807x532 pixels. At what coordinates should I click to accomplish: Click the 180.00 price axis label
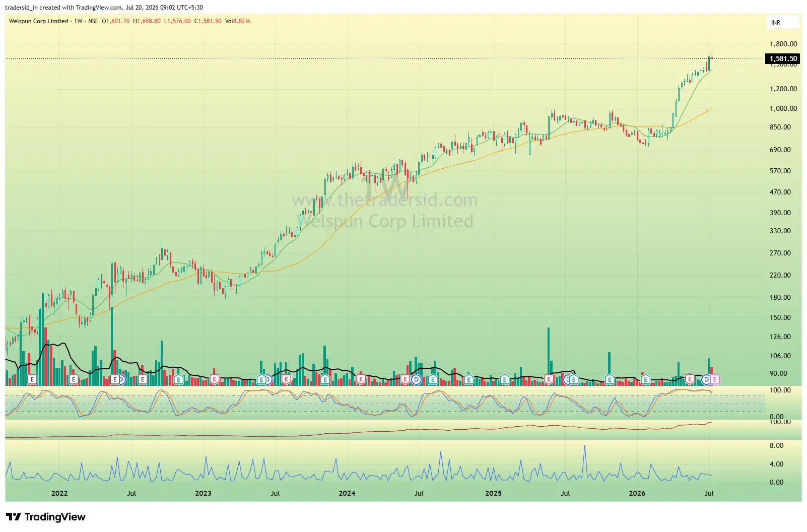[780, 297]
